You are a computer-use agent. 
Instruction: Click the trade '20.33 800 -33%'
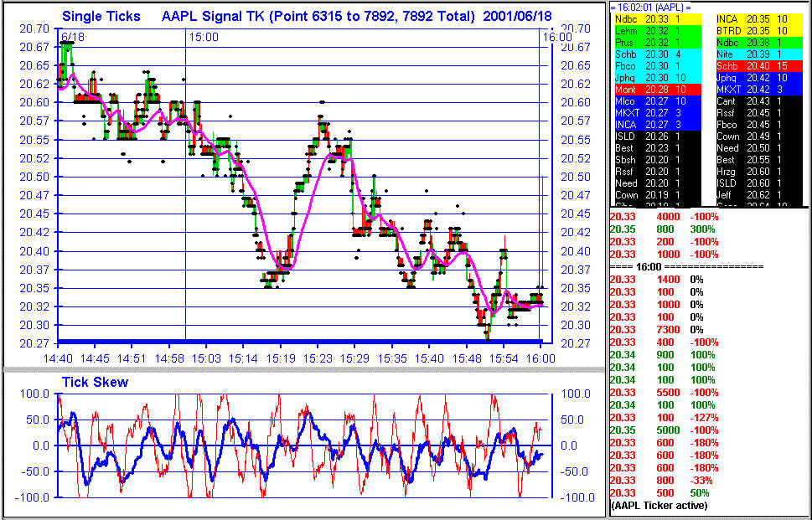point(659,480)
